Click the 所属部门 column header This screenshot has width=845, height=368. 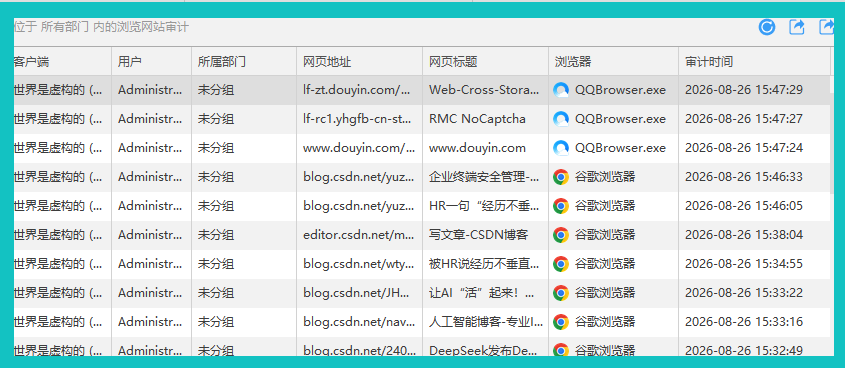point(244,62)
